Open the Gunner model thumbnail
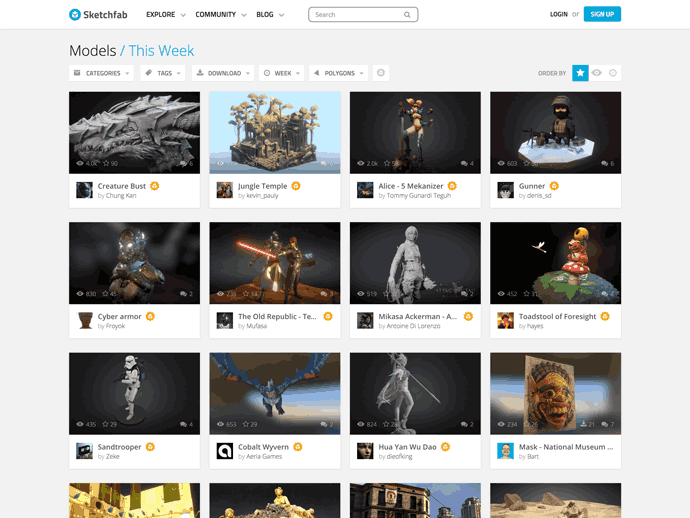Image resolution: width=690 pixels, height=518 pixels. [555, 132]
